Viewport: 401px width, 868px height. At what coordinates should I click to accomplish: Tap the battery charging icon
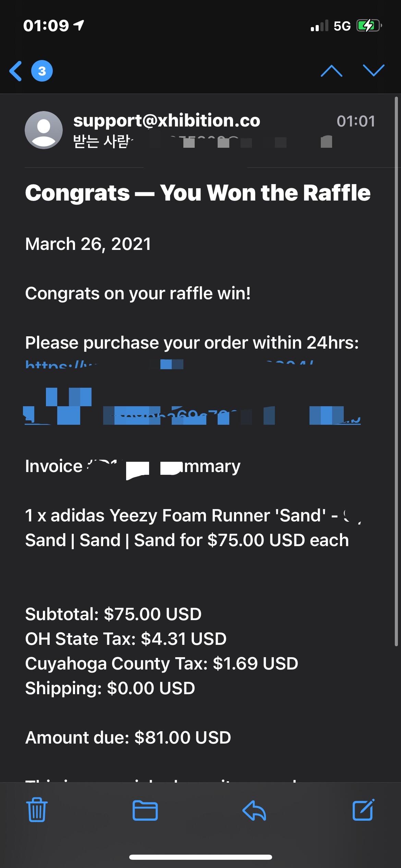point(368,26)
